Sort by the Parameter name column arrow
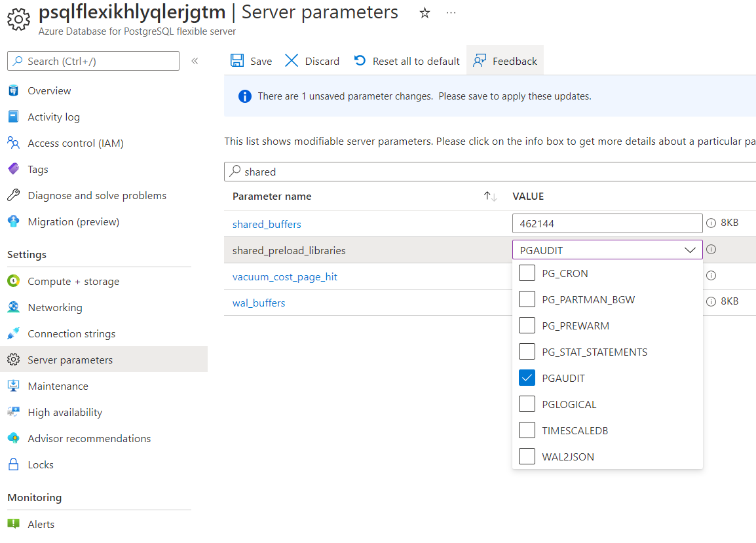The height and width of the screenshot is (543, 756). pyautogui.click(x=491, y=195)
